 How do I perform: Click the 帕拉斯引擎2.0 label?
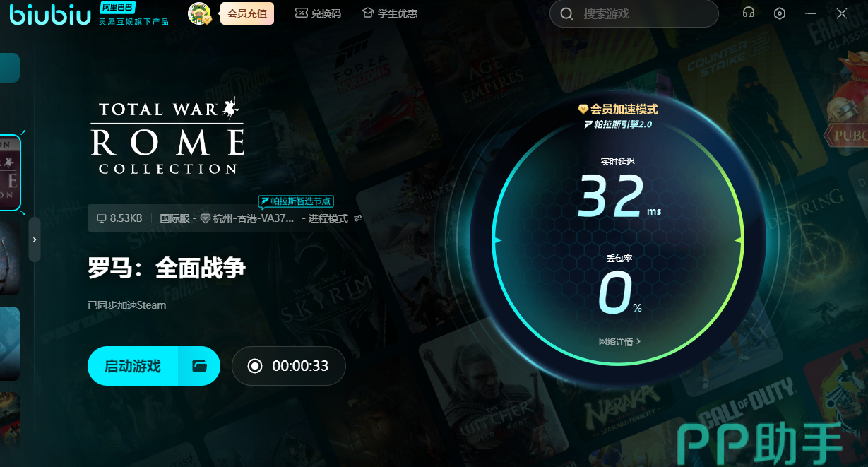(x=618, y=124)
